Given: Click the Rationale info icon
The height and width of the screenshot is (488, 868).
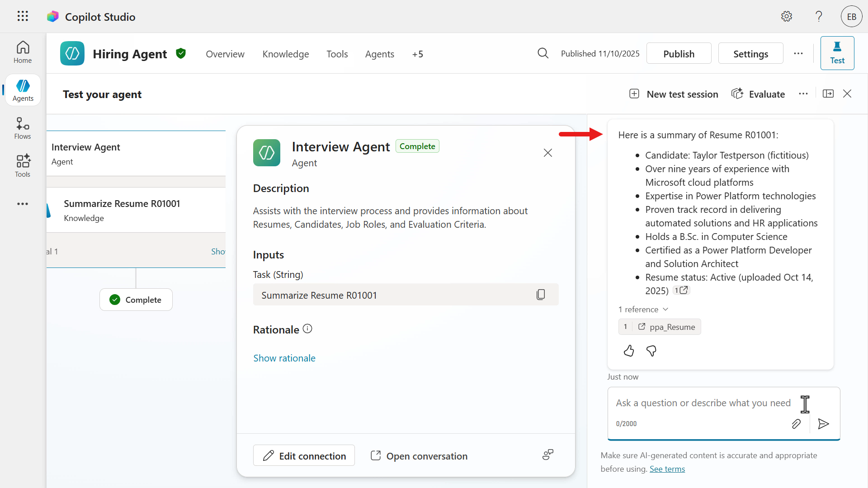Looking at the screenshot, I should click(307, 329).
